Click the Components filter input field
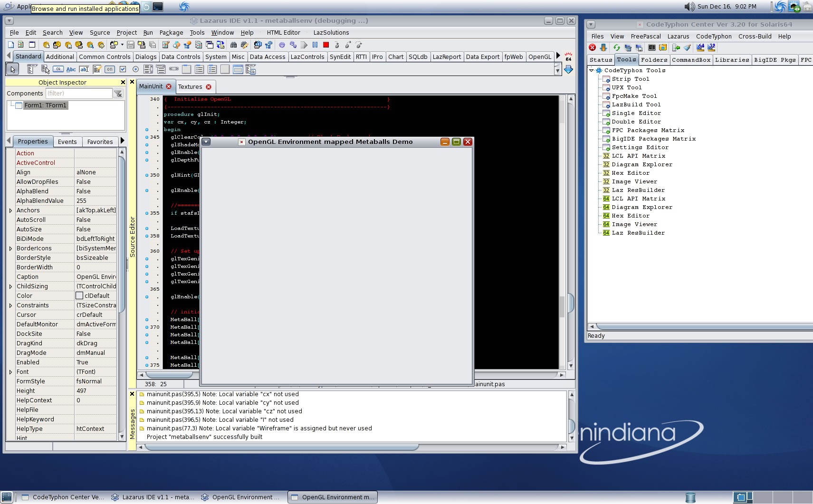This screenshot has height=504, width=813. pyautogui.click(x=79, y=94)
